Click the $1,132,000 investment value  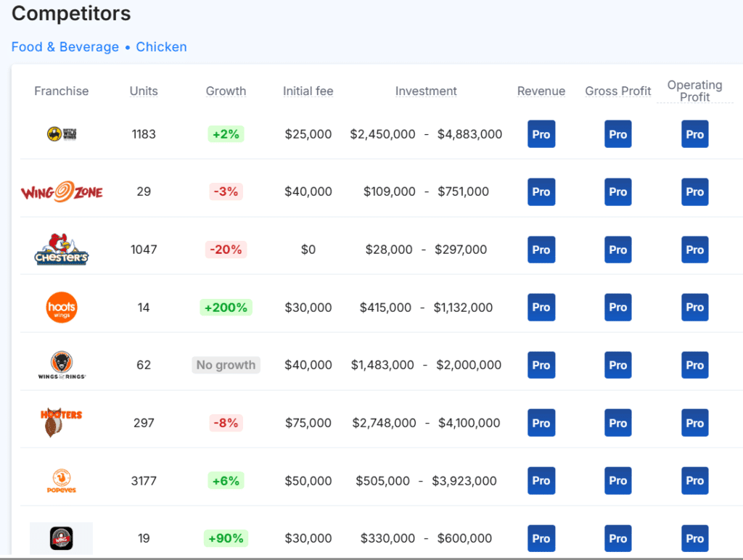click(463, 308)
